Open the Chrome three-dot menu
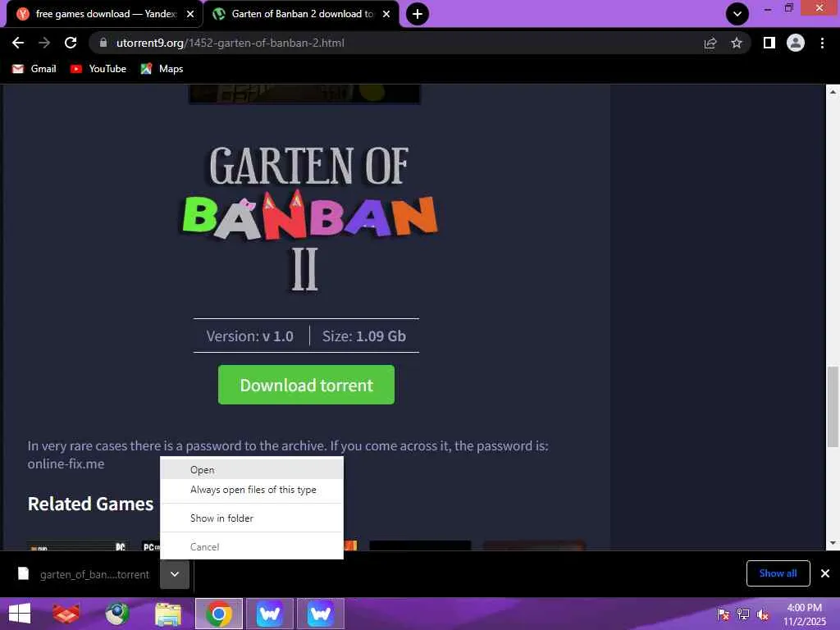This screenshot has width=840, height=630. (x=822, y=43)
